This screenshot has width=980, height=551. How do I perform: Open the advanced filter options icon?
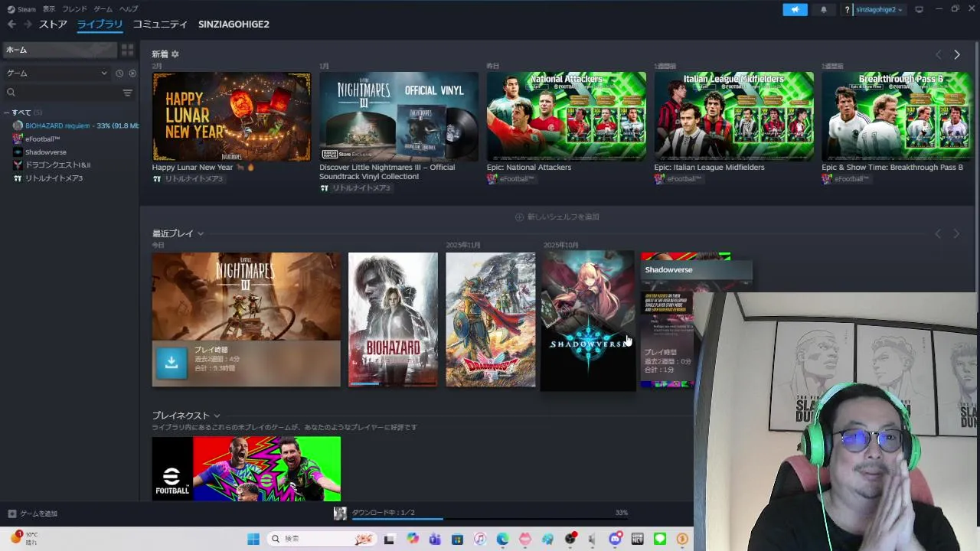tap(128, 93)
